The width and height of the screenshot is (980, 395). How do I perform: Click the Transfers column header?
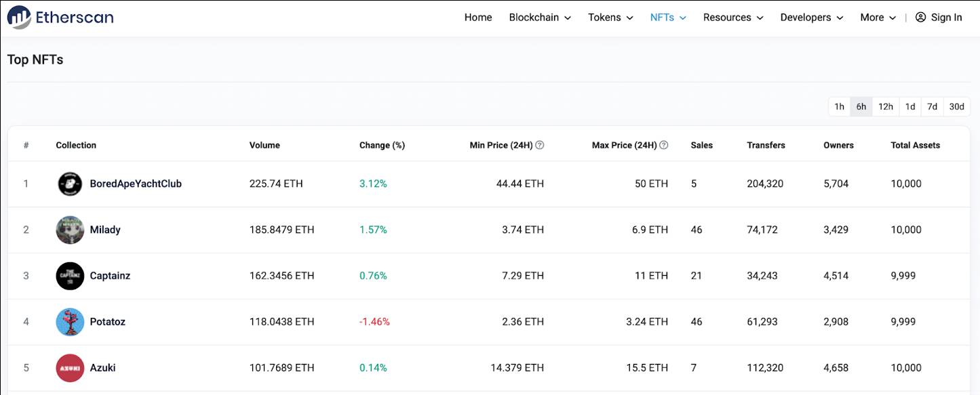pyautogui.click(x=766, y=145)
